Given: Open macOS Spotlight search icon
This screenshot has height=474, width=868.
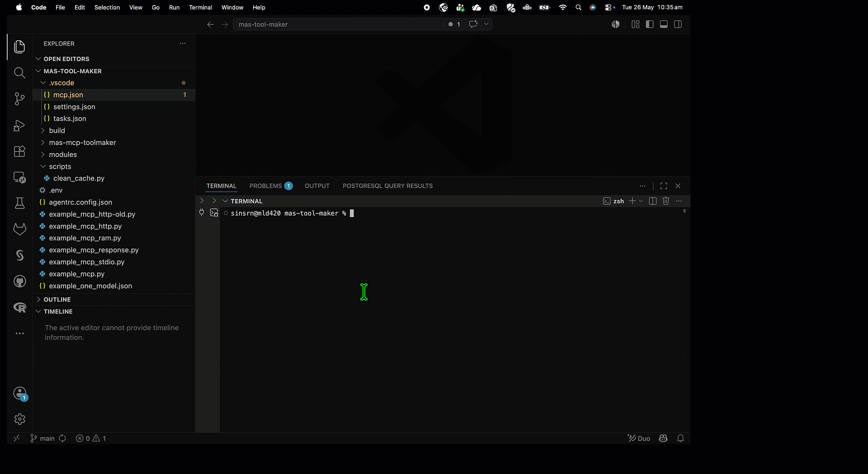Looking at the screenshot, I should pyautogui.click(x=578, y=7).
